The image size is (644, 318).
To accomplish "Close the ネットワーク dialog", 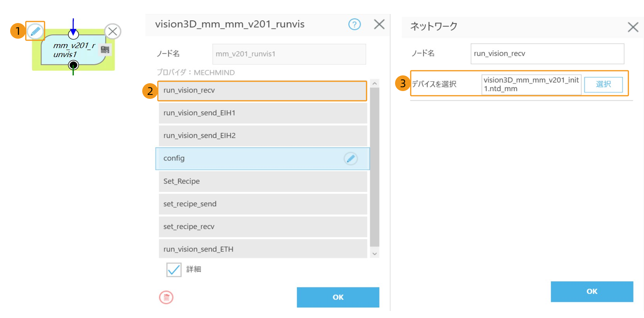I will pos(633,27).
